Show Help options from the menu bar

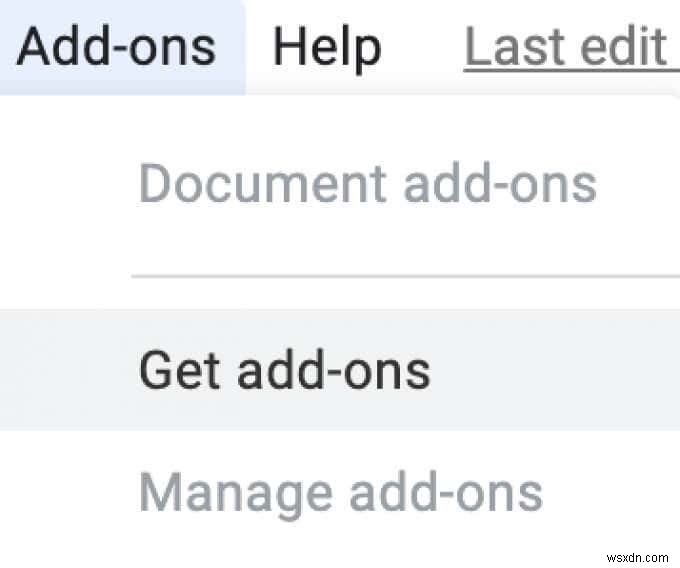327,46
